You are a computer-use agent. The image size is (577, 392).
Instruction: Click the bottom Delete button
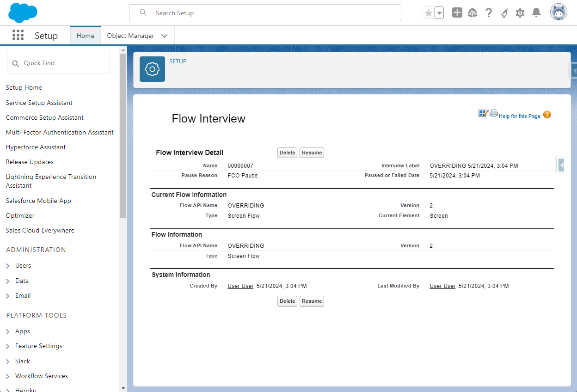coord(288,301)
